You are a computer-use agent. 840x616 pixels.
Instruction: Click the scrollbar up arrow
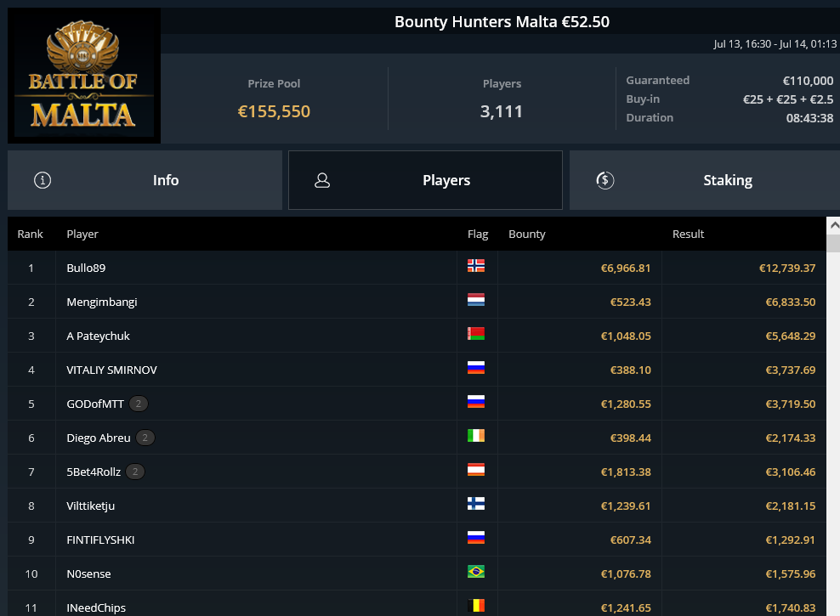[833, 226]
